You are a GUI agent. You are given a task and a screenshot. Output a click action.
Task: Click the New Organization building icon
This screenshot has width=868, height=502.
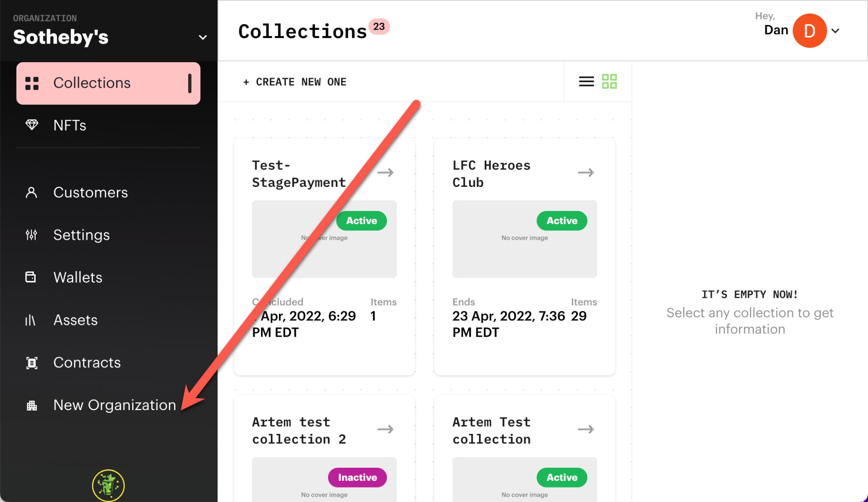(x=32, y=405)
